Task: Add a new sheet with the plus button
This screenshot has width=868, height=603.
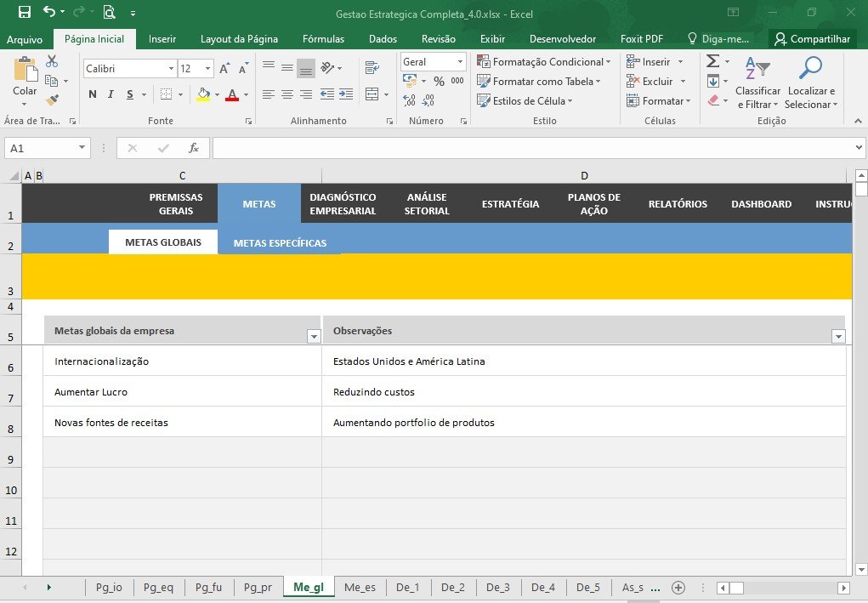Action: [x=678, y=588]
